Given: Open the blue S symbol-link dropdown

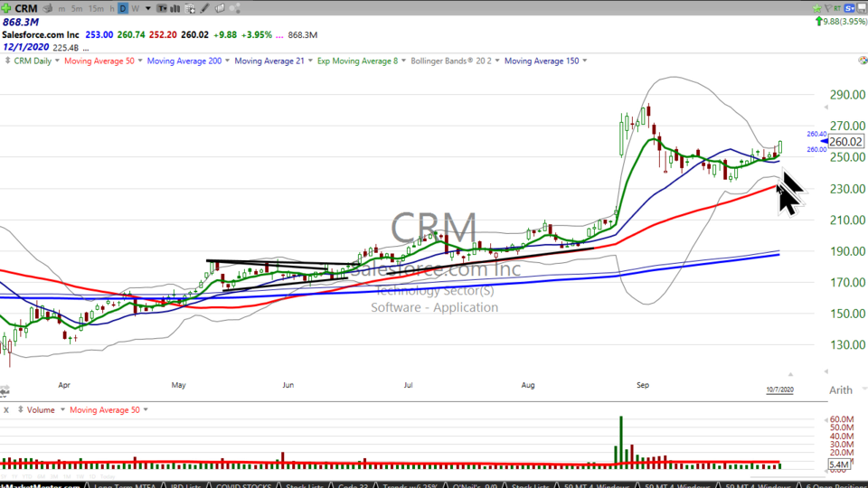Looking at the screenshot, I should (x=850, y=8).
